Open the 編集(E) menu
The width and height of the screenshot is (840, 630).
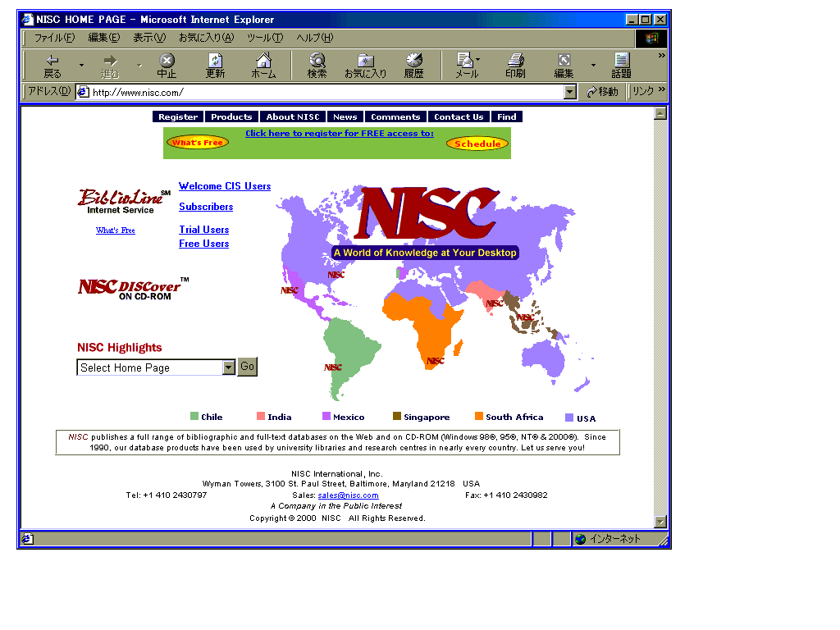click(x=104, y=38)
